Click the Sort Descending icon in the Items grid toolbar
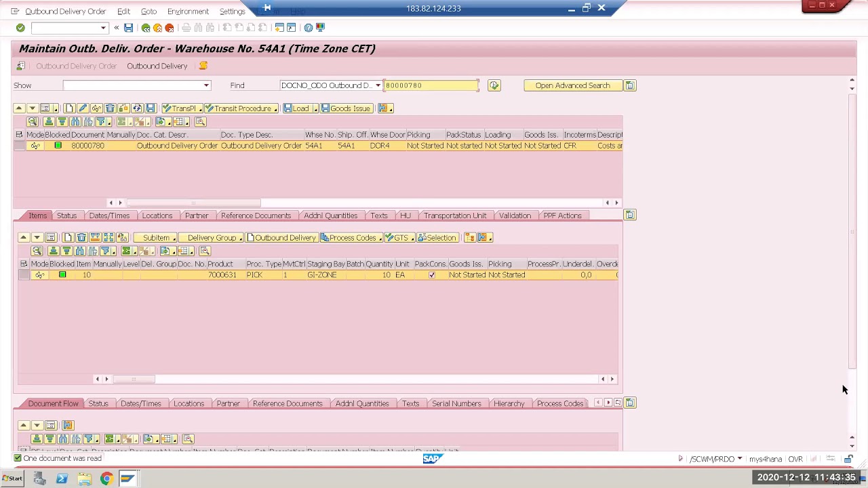The width and height of the screenshot is (868, 488). pos(66,251)
